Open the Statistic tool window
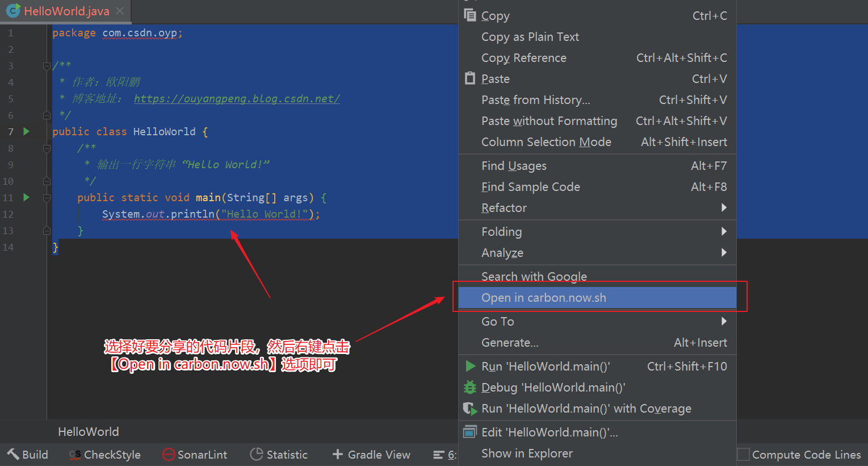The height and width of the screenshot is (466, 868). pos(279,455)
